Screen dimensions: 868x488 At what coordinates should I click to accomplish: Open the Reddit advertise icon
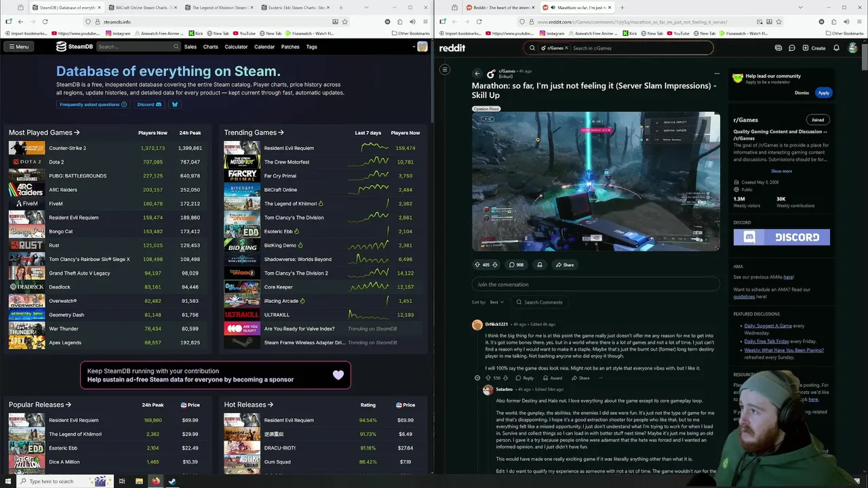click(x=778, y=48)
